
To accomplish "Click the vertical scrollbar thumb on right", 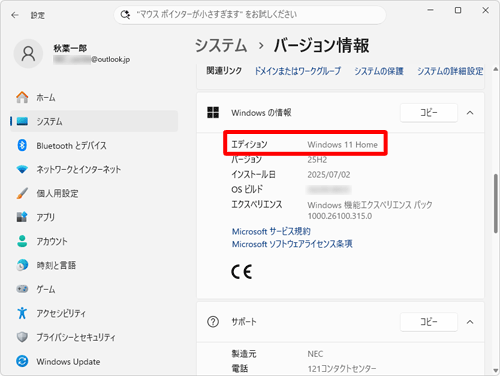I will (496, 203).
